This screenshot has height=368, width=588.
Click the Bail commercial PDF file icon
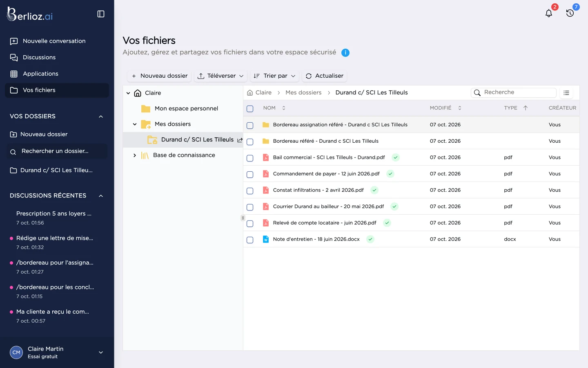(266, 157)
